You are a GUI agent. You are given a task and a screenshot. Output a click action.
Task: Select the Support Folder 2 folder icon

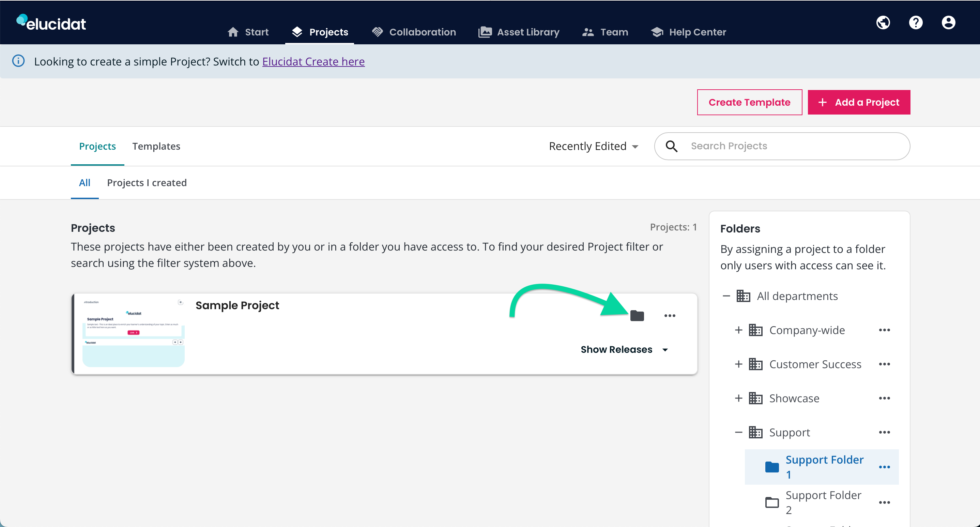click(772, 502)
